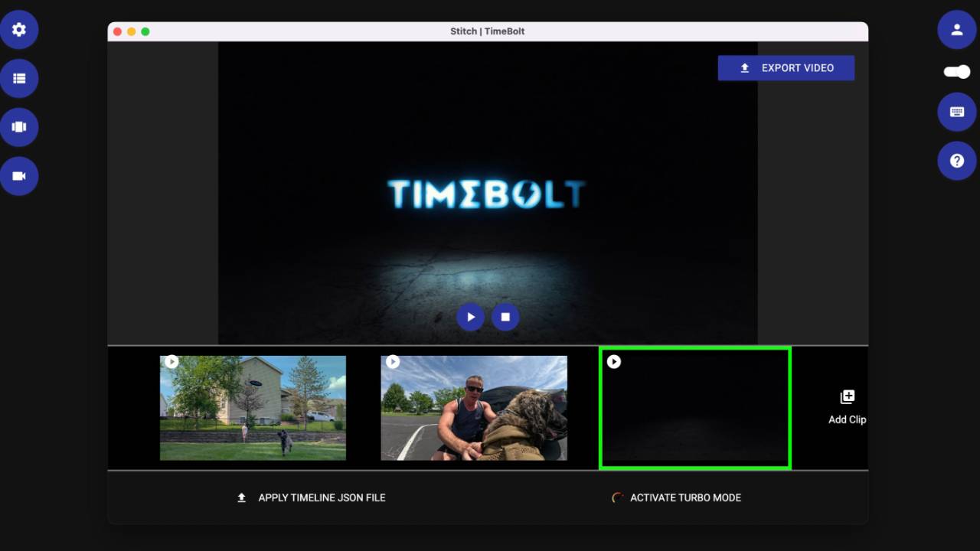Viewport: 980px width, 551px height.
Task: Stop playback using the stop button
Action: click(x=505, y=316)
